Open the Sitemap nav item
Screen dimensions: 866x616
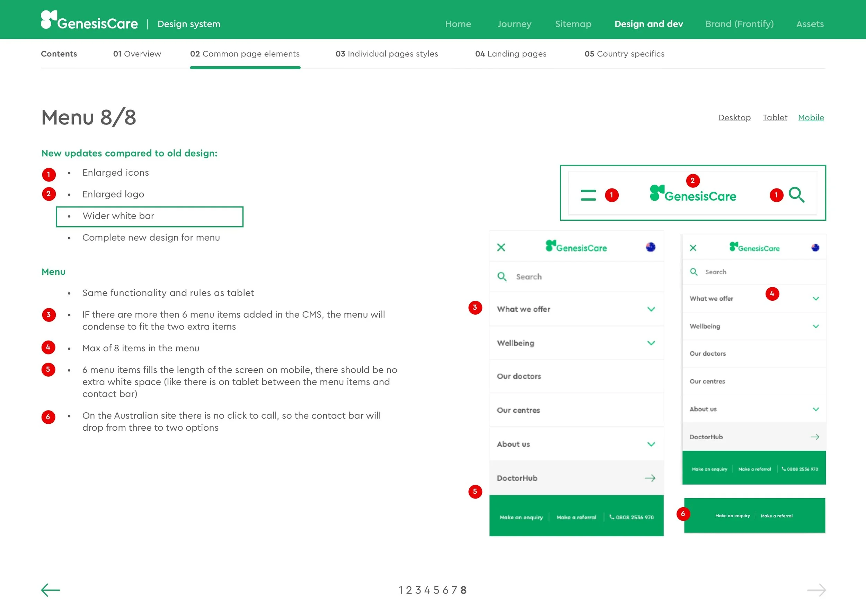[x=573, y=24]
